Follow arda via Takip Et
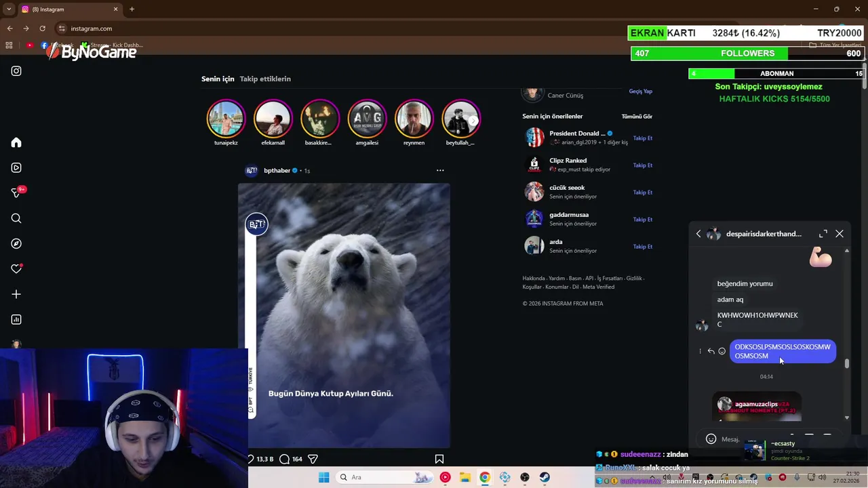Viewport: 868px width, 488px height. point(643,247)
